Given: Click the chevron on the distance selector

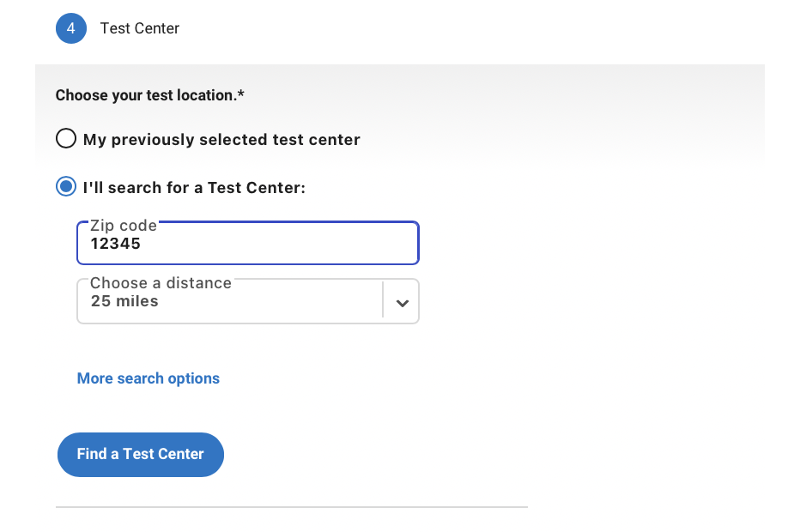Looking at the screenshot, I should [x=401, y=301].
